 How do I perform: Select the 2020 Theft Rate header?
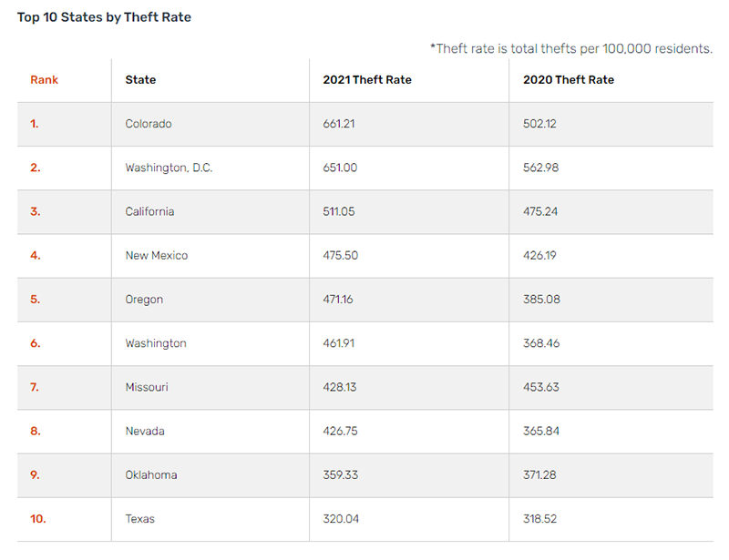pos(568,80)
